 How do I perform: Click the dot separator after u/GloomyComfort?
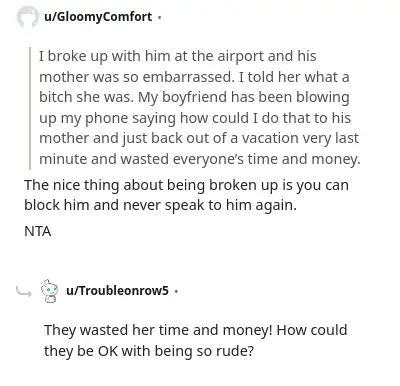coord(159,17)
